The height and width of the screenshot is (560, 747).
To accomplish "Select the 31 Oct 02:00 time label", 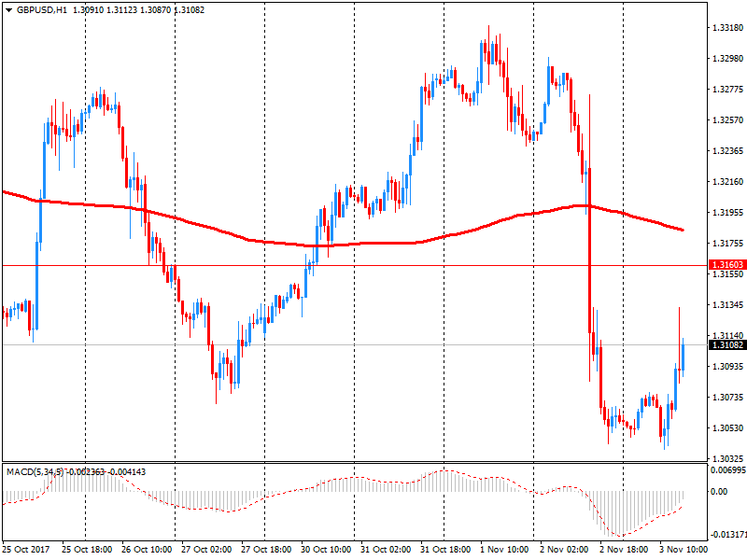I will coord(386,550).
